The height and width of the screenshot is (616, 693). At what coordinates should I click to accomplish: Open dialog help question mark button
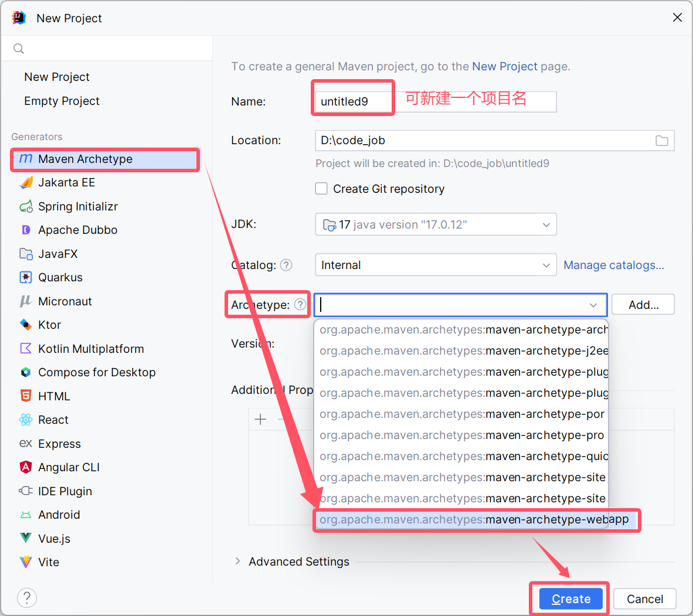click(x=27, y=598)
